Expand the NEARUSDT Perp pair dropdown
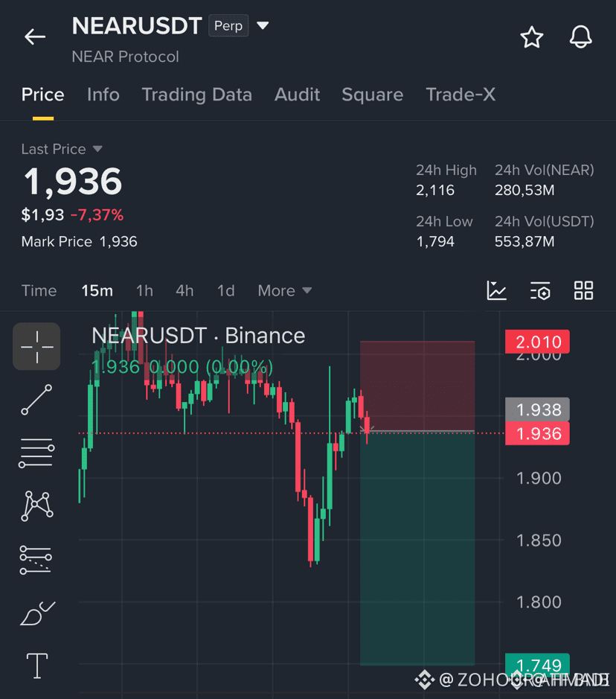This screenshot has height=699, width=616. point(263,25)
